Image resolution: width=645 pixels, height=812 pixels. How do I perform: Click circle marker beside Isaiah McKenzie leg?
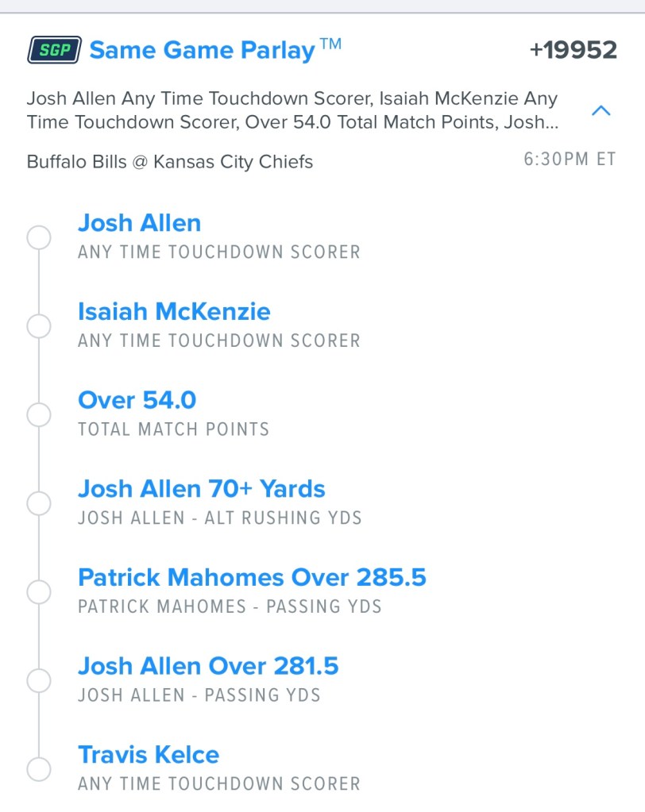coord(39,325)
